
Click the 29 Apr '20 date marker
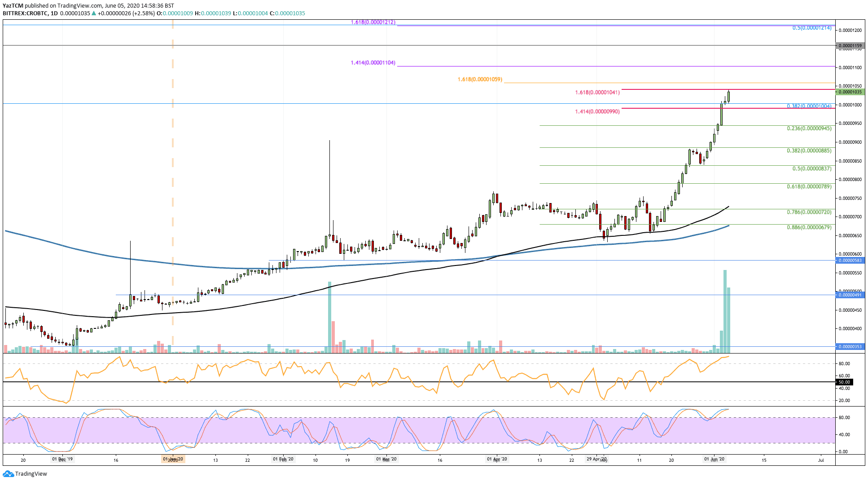coord(597,460)
